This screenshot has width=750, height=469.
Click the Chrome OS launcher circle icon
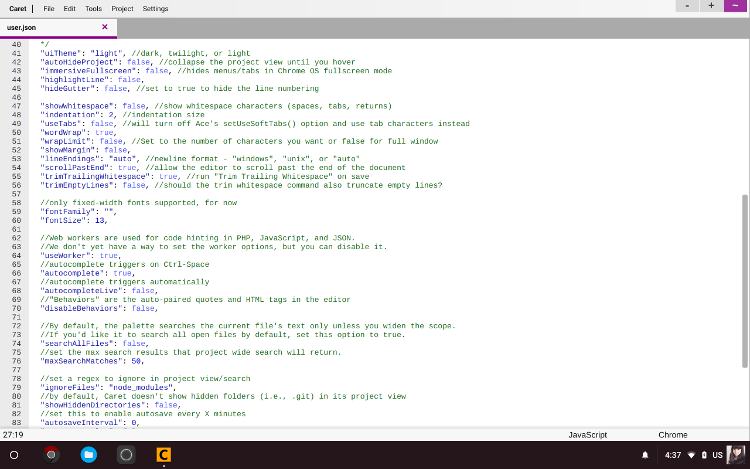(14, 455)
